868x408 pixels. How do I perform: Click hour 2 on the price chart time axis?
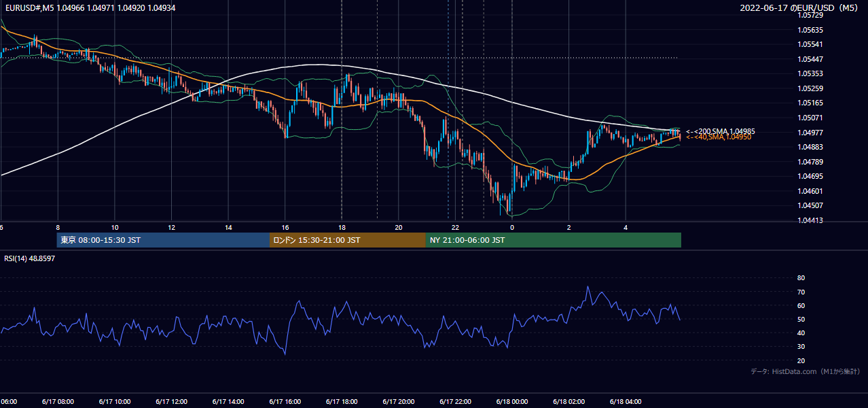(569, 227)
